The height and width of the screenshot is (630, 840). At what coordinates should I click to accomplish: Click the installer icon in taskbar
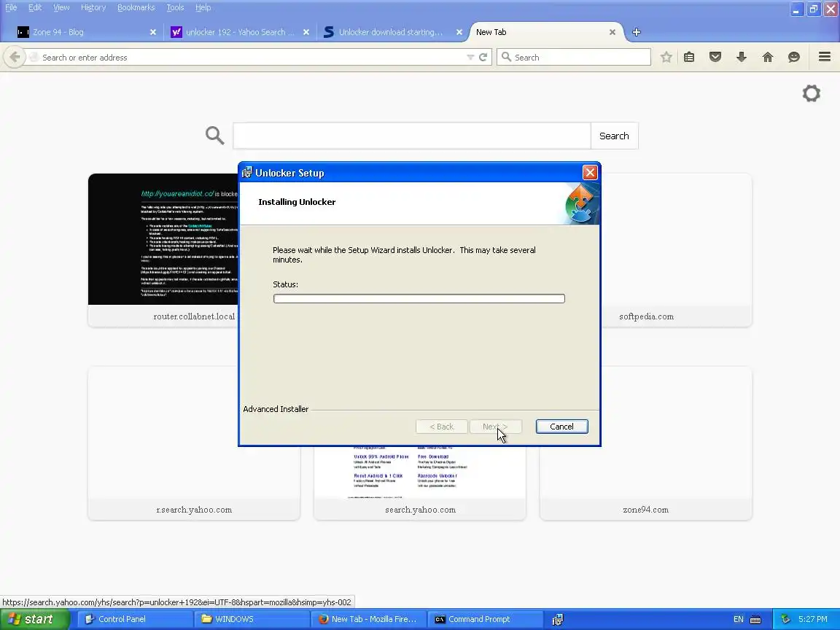pyautogui.click(x=558, y=619)
